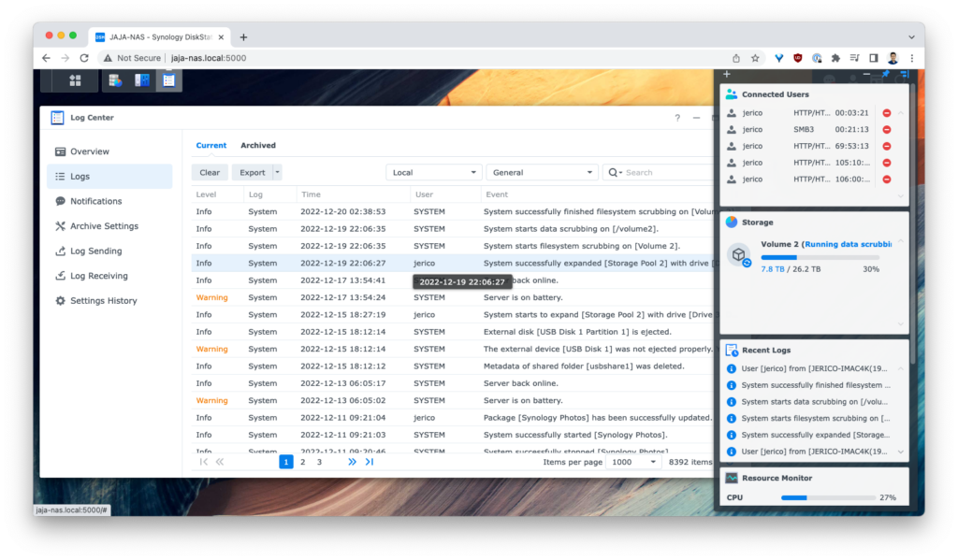
Task: Open the DSM Main Menu grid icon
Action: (x=75, y=80)
